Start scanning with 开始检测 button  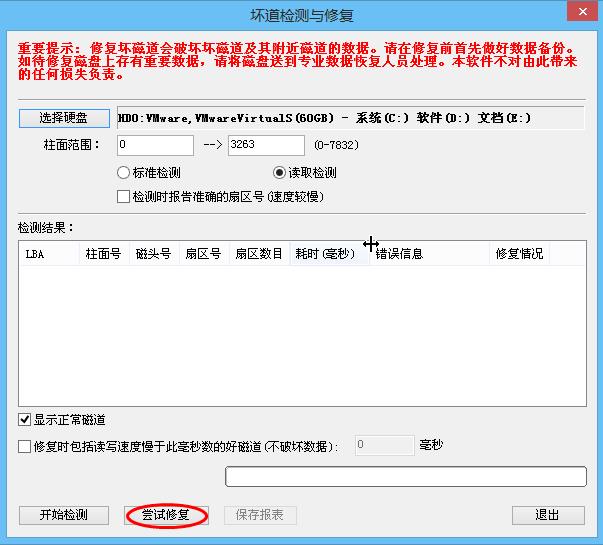(x=64, y=515)
